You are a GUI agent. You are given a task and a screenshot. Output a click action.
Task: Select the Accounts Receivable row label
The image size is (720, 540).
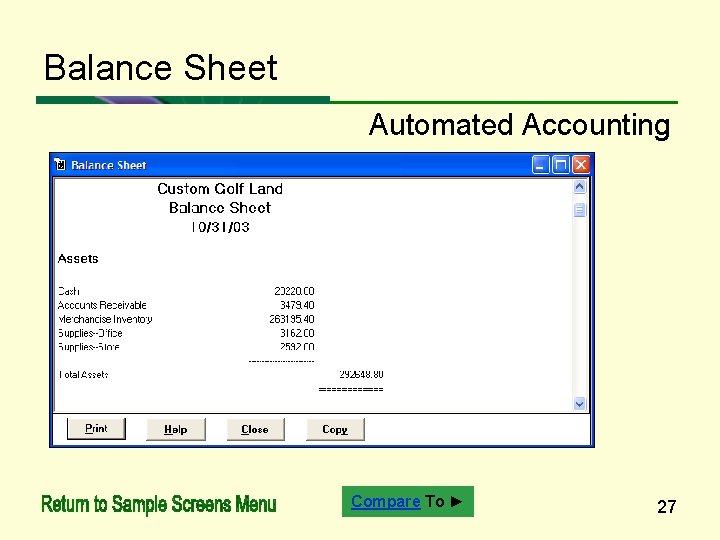tap(102, 305)
